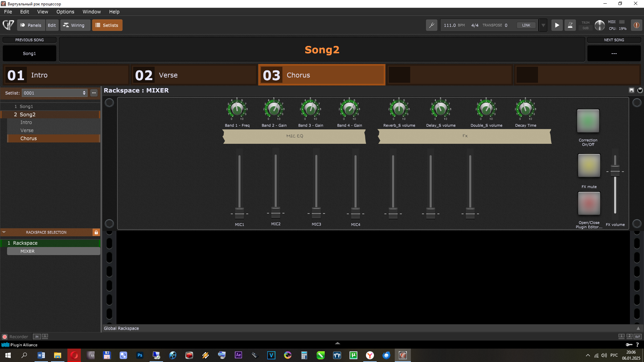Show hidden system tray icons
Screen dimensions: 644x362
[588, 355]
